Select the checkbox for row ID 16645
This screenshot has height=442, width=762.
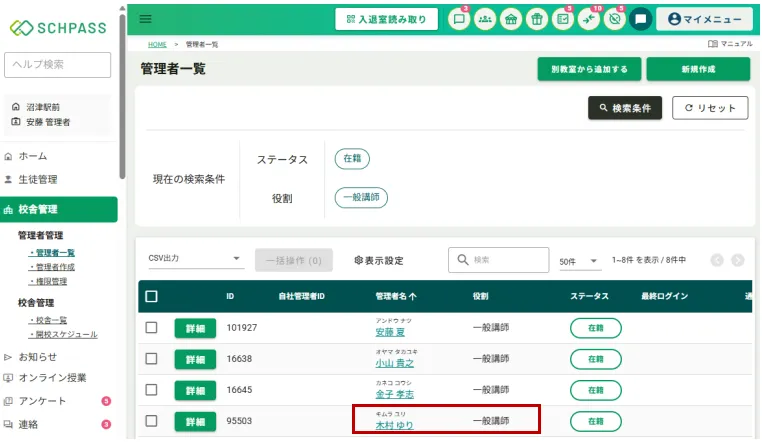click(x=152, y=389)
